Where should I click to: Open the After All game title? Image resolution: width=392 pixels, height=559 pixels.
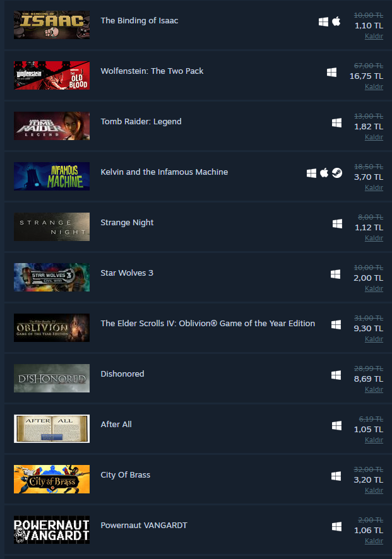[116, 424]
